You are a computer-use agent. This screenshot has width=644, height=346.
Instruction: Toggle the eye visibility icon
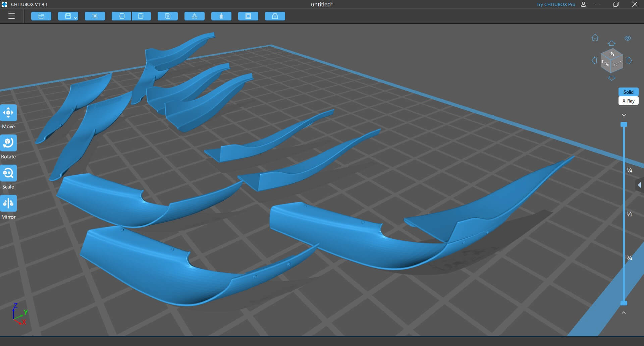(x=628, y=38)
